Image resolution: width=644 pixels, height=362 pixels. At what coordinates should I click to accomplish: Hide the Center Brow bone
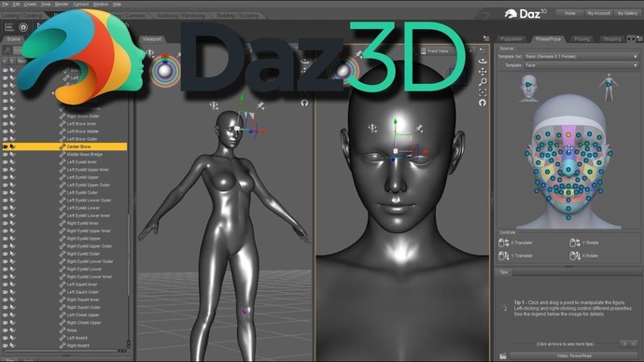tap(6, 146)
